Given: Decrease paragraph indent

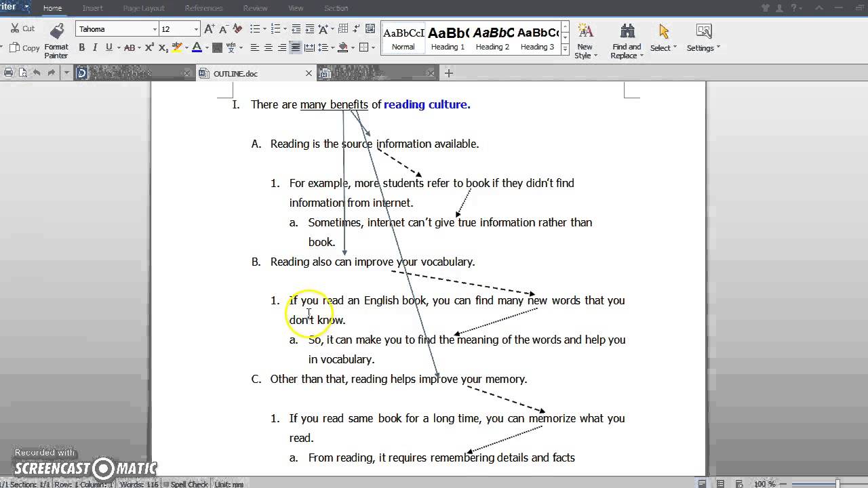Looking at the screenshot, I should click(296, 28).
